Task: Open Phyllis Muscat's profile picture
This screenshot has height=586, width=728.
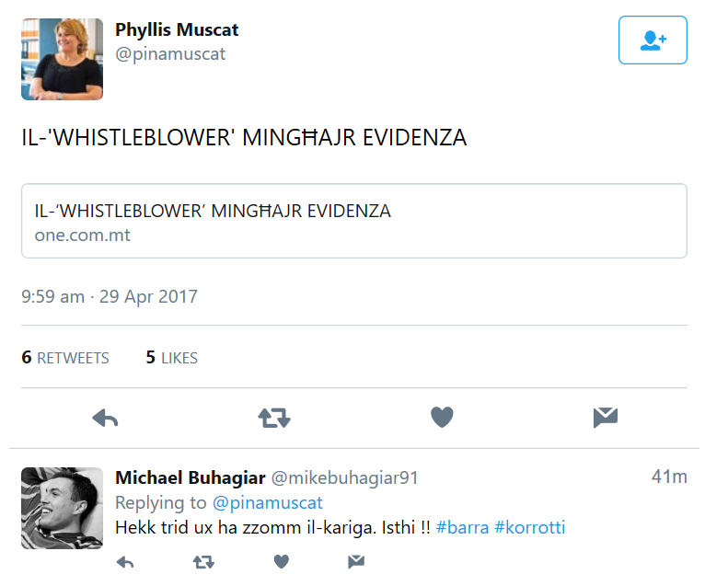Action: coord(63,59)
